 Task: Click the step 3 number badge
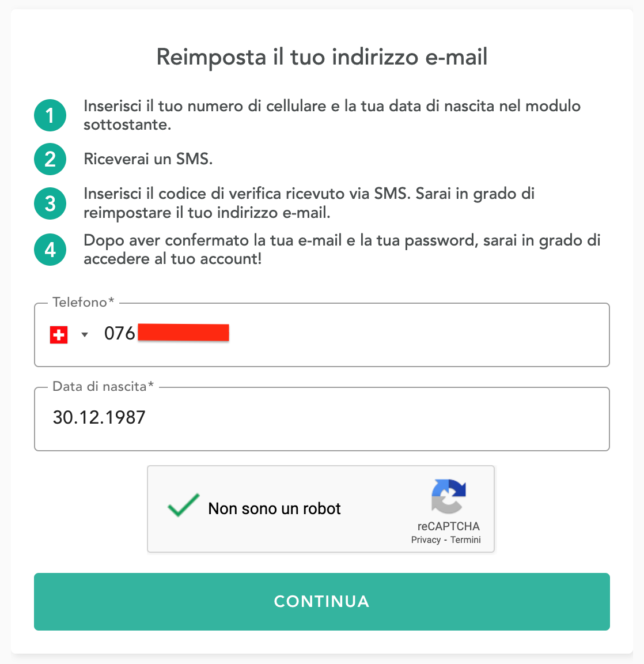pyautogui.click(x=50, y=203)
